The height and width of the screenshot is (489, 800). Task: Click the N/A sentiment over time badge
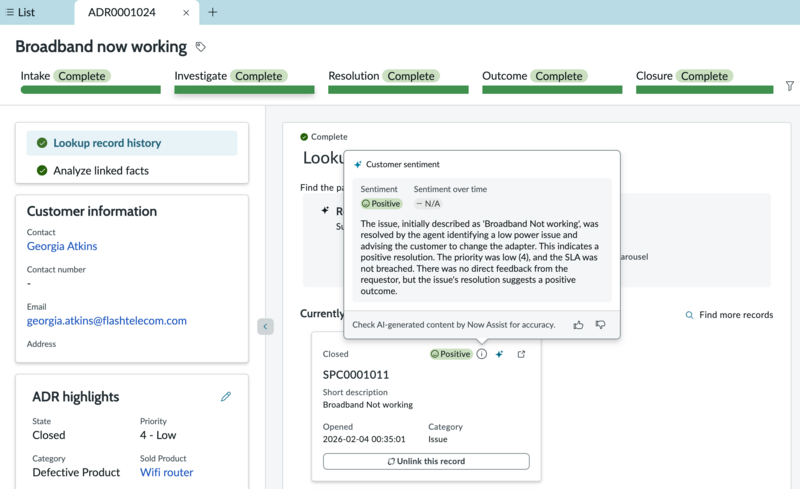click(428, 204)
